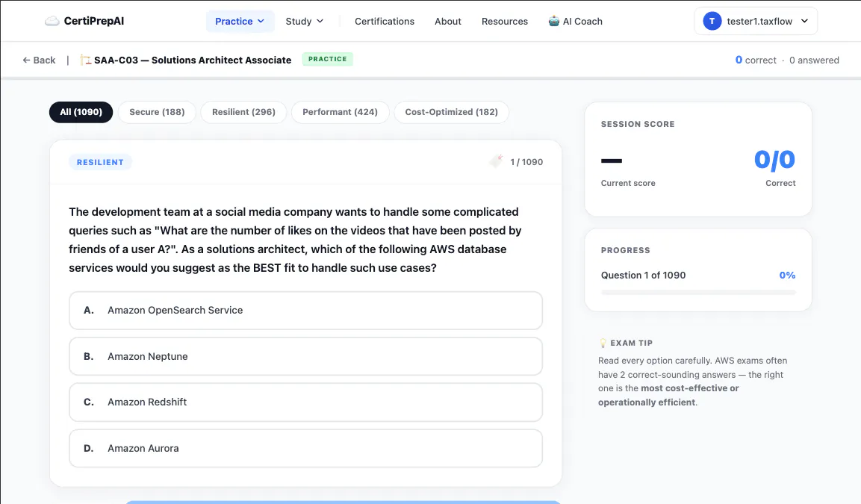Click the CertiPrepAI cloud logo icon

(x=52, y=21)
